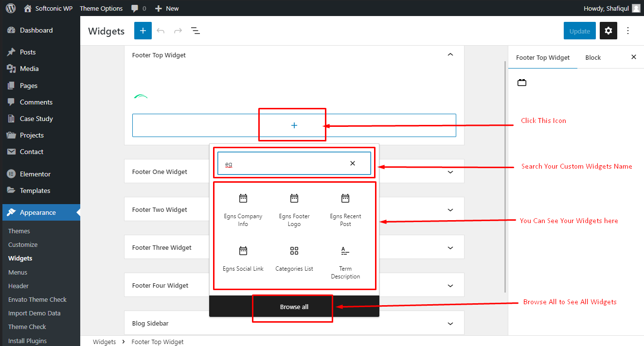
Task: Insert the Categories List block
Action: pos(294,258)
